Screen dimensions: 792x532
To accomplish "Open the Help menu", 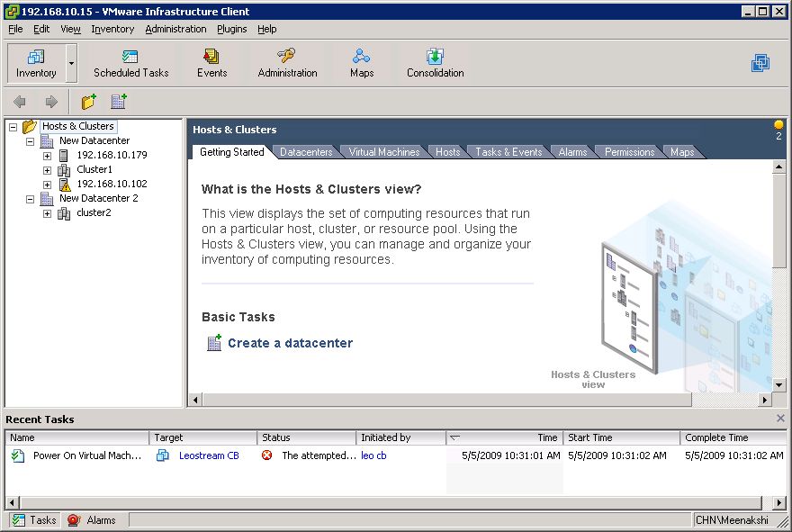I will click(x=266, y=29).
